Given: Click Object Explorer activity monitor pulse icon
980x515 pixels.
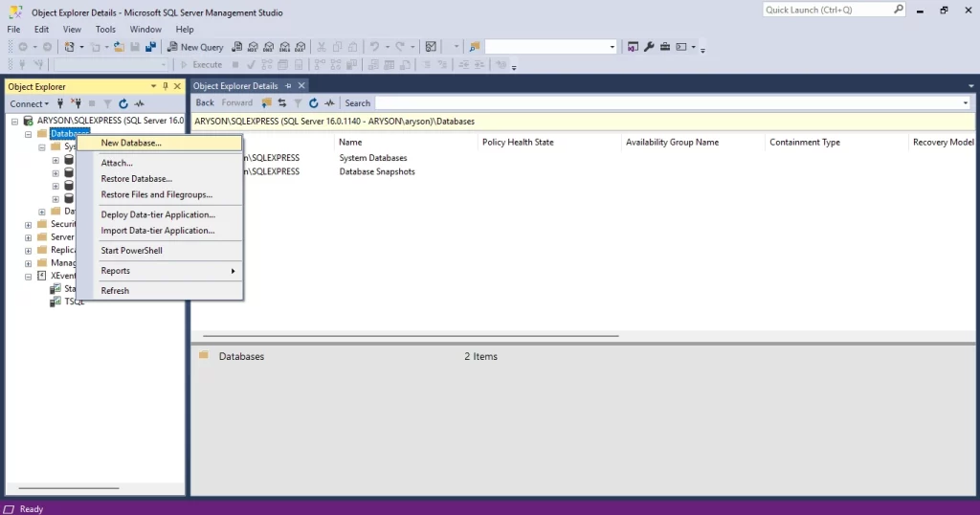Looking at the screenshot, I should pos(140,103).
